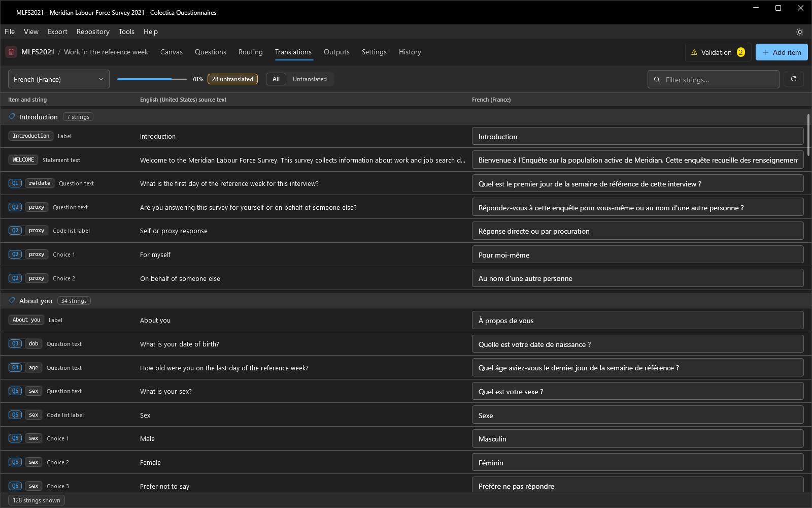Click the MLFS2021 breadcrumb link

pyautogui.click(x=38, y=52)
